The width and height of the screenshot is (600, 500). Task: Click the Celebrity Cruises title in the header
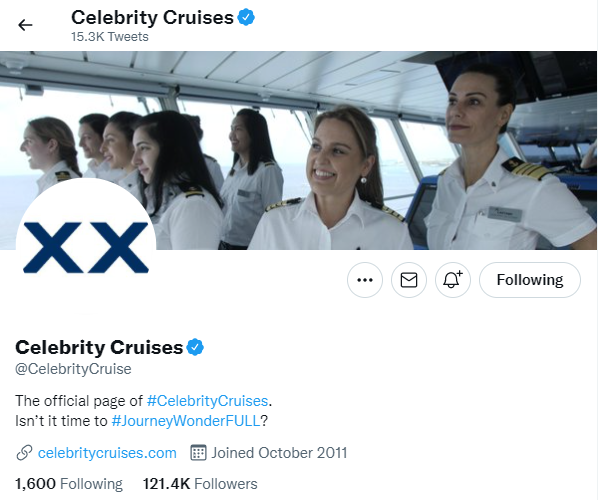(x=152, y=17)
